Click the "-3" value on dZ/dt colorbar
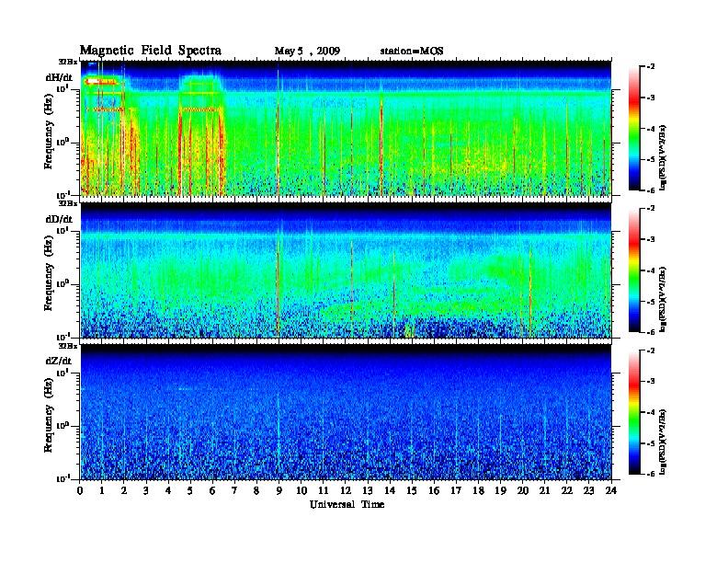This screenshot has width=728, height=563. pyautogui.click(x=651, y=382)
